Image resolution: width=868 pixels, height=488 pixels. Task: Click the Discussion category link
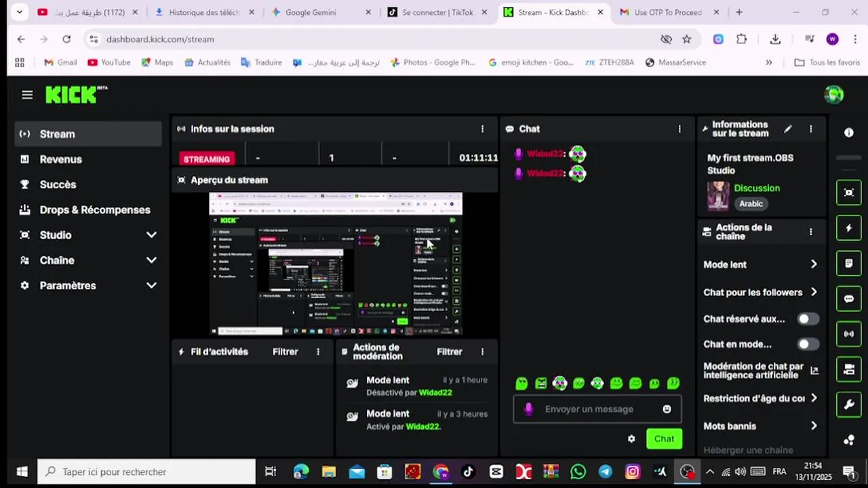click(757, 188)
